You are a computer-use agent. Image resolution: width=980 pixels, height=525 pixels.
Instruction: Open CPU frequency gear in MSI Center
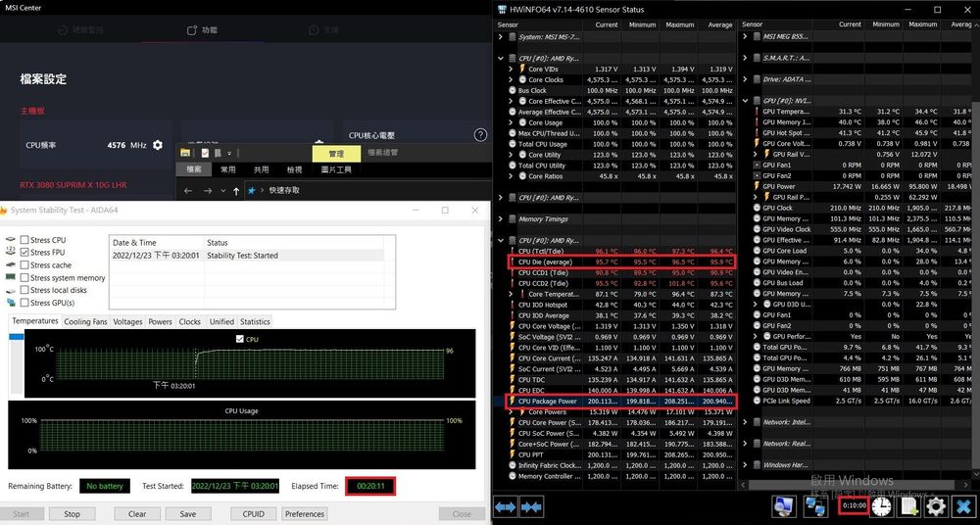coord(158,145)
